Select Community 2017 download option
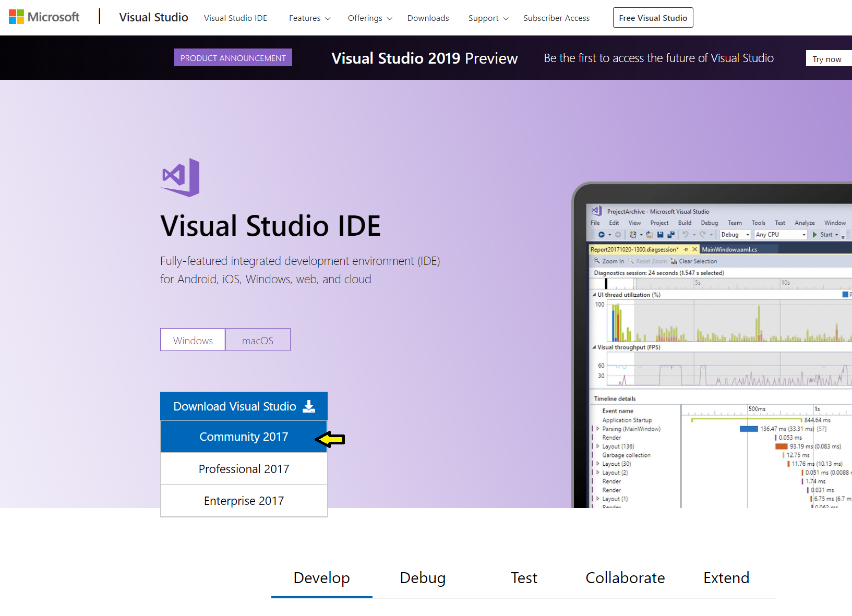 (244, 437)
